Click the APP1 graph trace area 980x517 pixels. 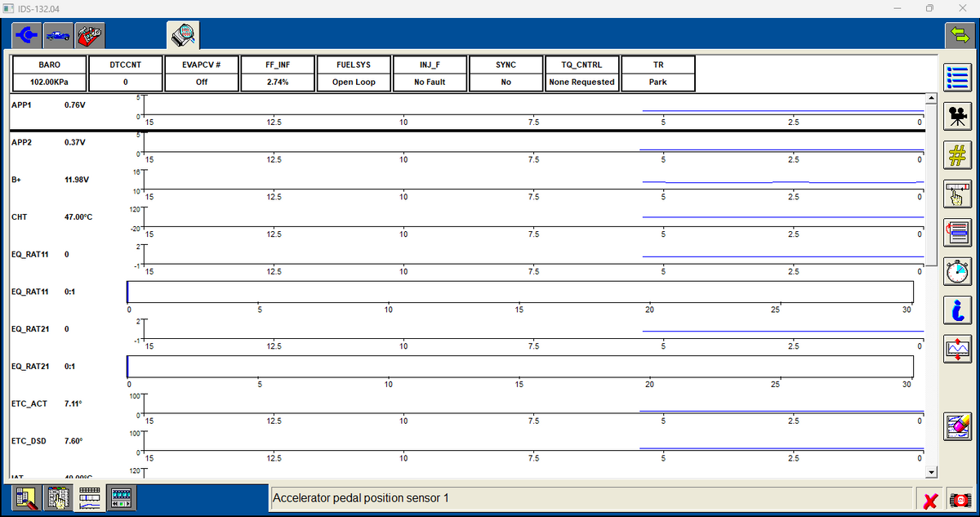534,105
